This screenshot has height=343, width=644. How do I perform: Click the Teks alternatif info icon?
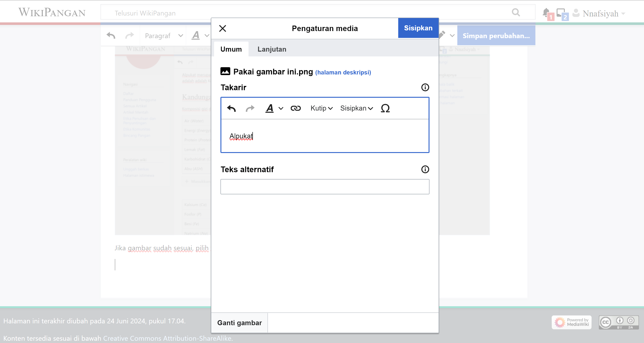[425, 169]
